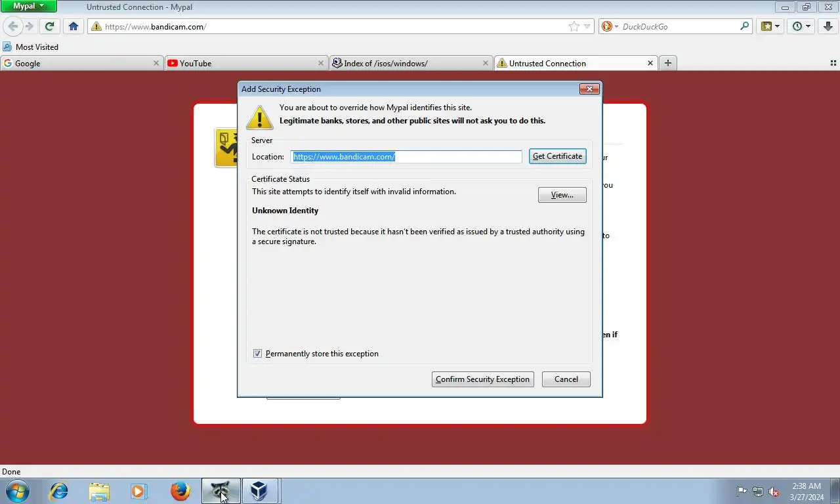This screenshot has height=504, width=840.
Task: Click the search magnifier icon
Action: tap(744, 26)
